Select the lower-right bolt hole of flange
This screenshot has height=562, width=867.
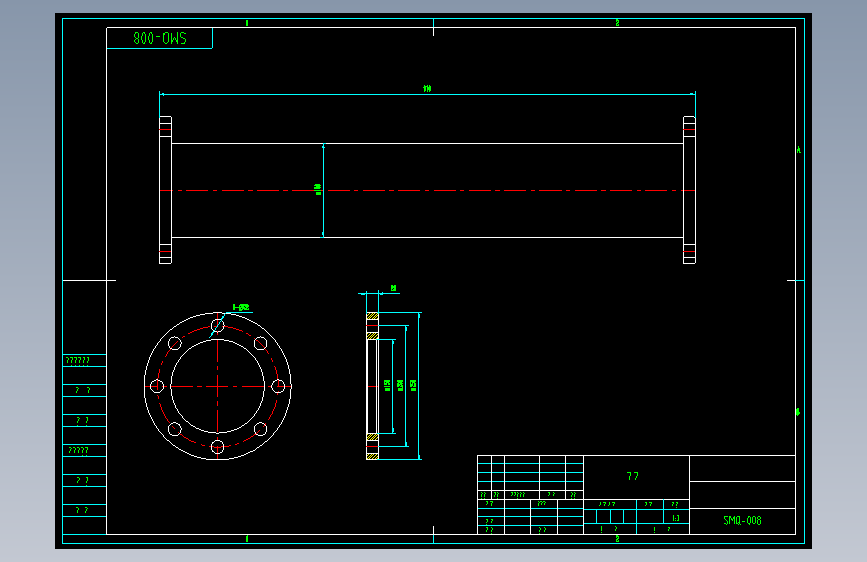(260, 429)
